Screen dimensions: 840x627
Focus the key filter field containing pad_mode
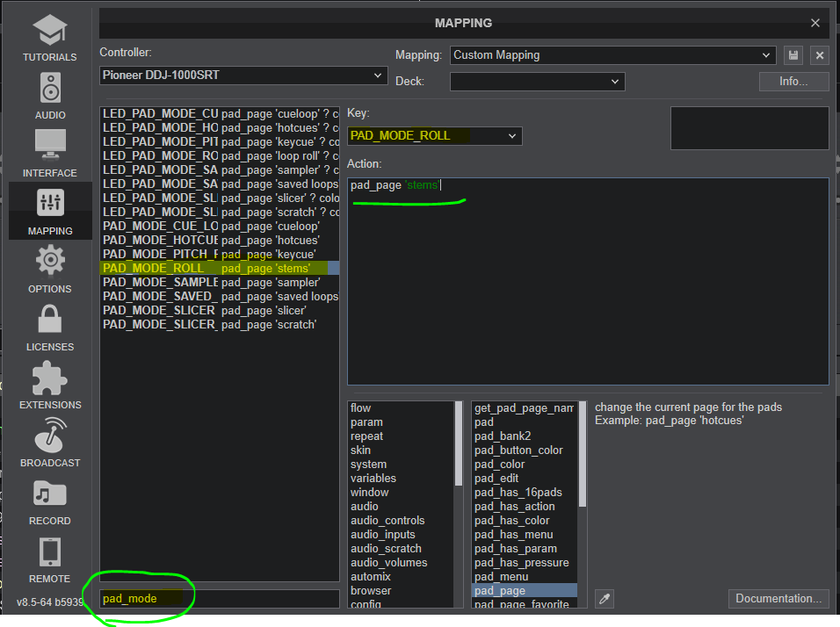point(220,599)
